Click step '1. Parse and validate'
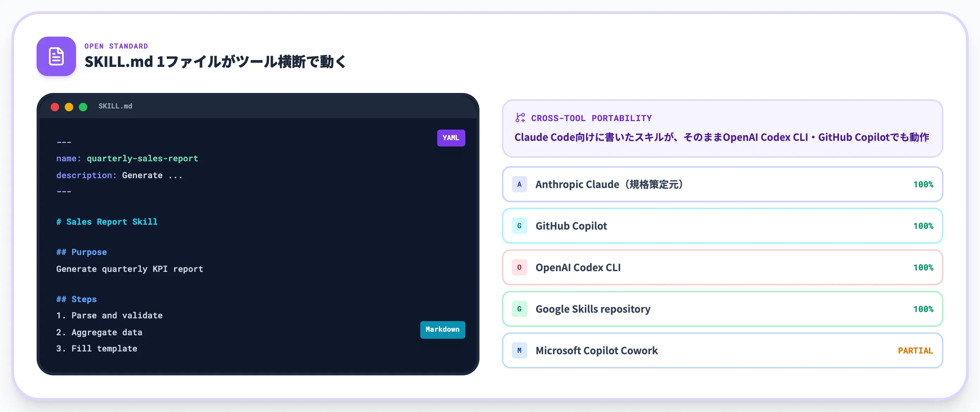980x412 pixels. click(x=109, y=316)
